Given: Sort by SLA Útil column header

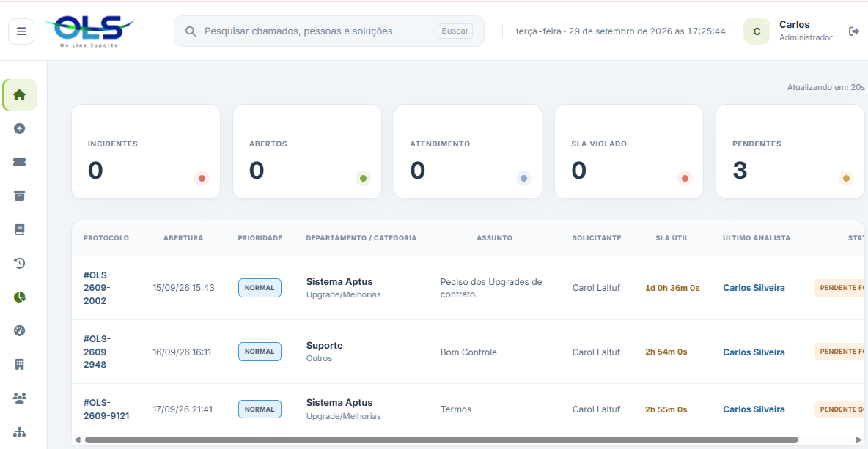Looking at the screenshot, I should click(x=672, y=238).
